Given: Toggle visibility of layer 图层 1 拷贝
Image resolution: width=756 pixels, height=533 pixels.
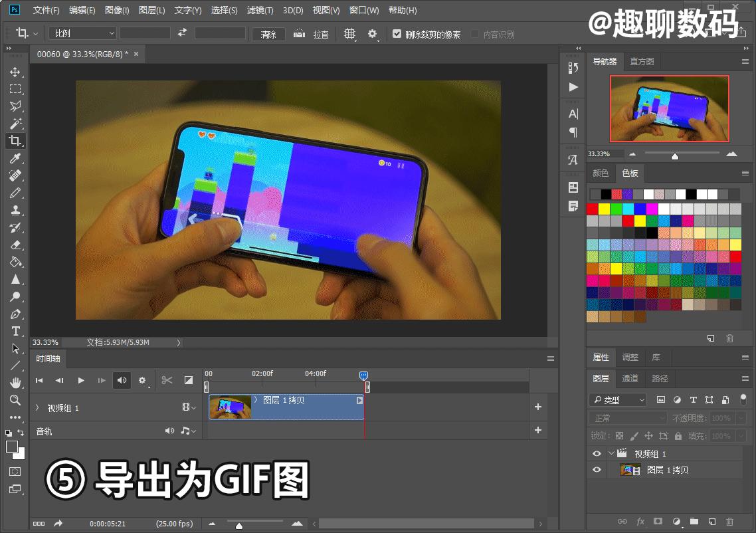Looking at the screenshot, I should [596, 470].
